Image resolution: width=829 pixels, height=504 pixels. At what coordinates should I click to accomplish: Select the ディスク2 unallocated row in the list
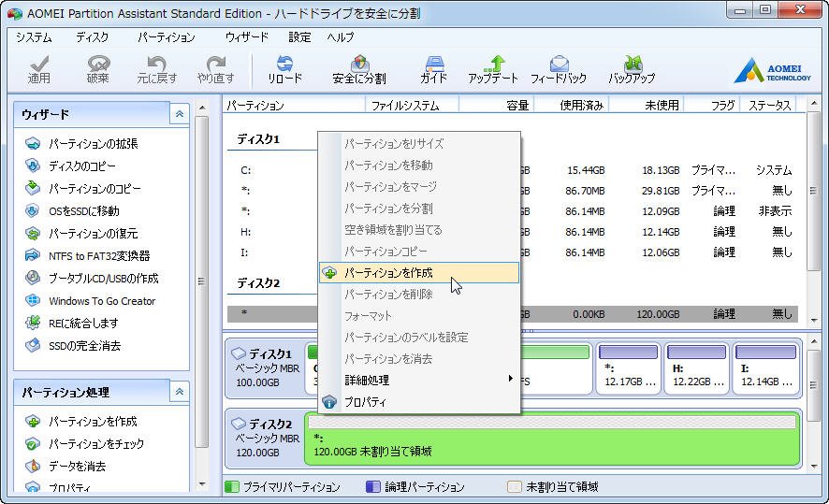pyautogui.click(x=513, y=314)
